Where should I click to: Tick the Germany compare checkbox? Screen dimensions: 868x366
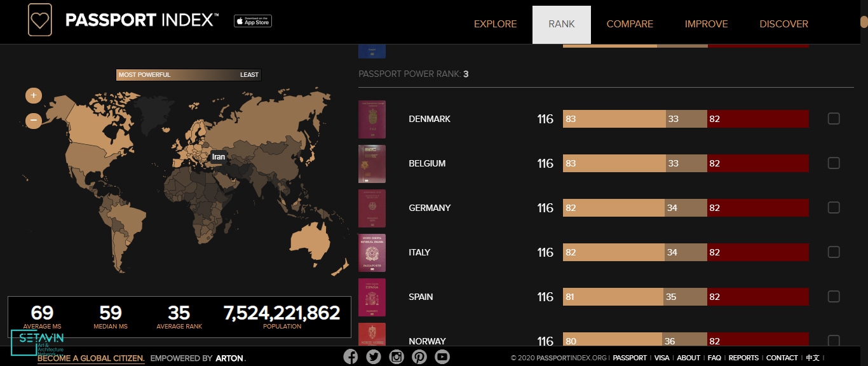click(834, 208)
